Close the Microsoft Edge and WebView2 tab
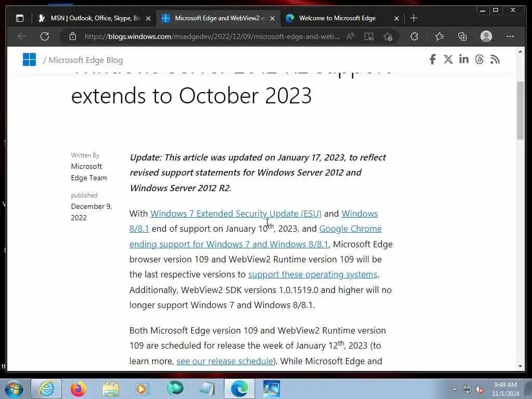The width and height of the screenshot is (532, 399). click(272, 18)
